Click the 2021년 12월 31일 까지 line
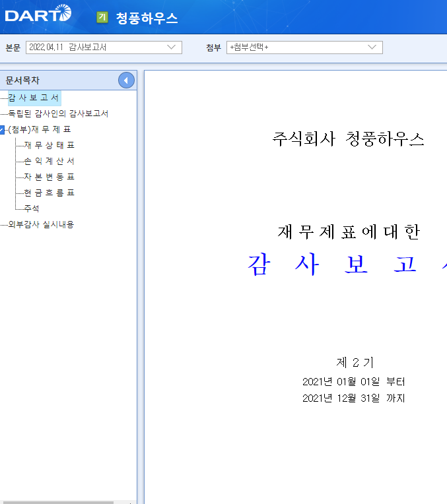 coord(354,398)
